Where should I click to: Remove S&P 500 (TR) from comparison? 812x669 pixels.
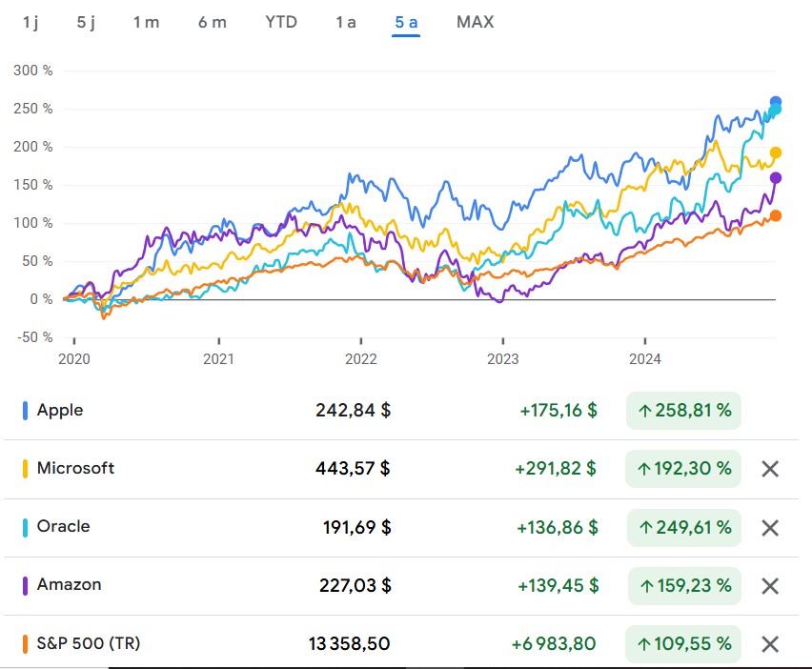(x=770, y=644)
